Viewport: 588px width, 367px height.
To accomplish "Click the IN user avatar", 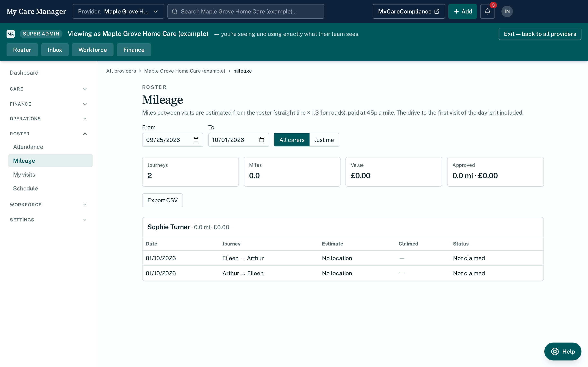I will 507,11.
